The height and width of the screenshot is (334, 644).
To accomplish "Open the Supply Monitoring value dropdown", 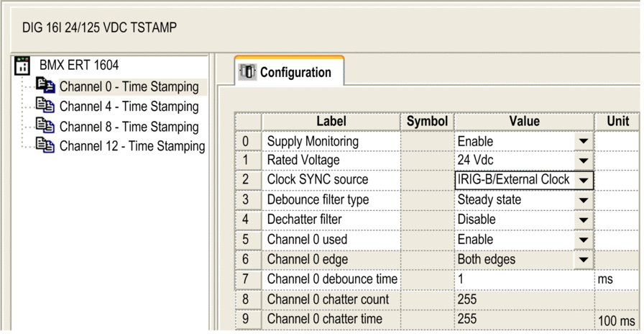I will (x=583, y=142).
